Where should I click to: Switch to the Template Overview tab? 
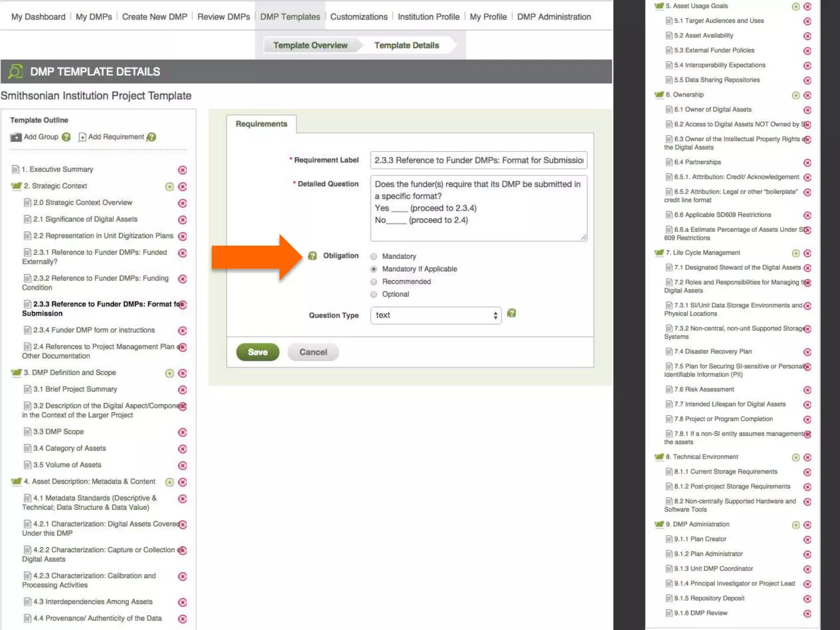pos(310,46)
